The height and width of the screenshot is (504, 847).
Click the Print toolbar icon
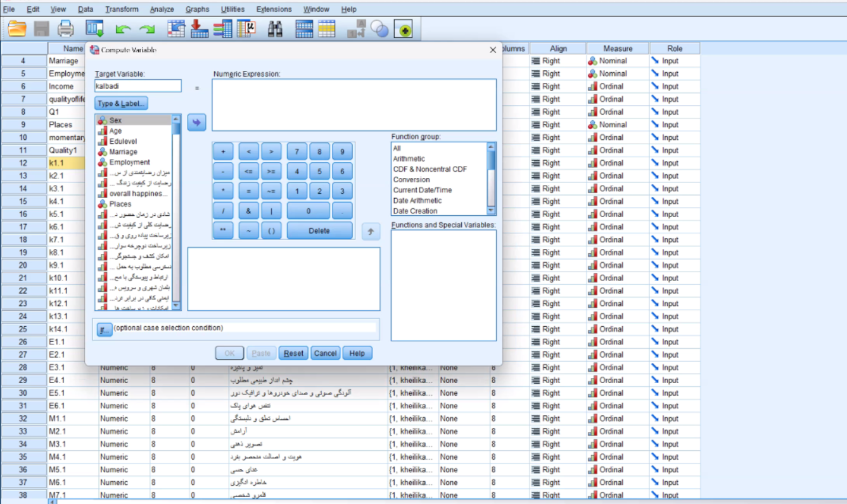pos(66,29)
